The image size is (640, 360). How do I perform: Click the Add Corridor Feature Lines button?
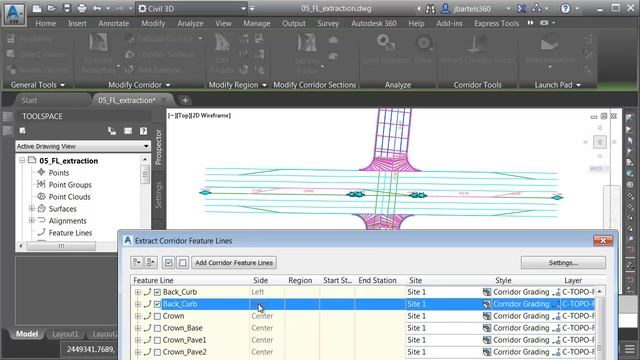point(234,262)
